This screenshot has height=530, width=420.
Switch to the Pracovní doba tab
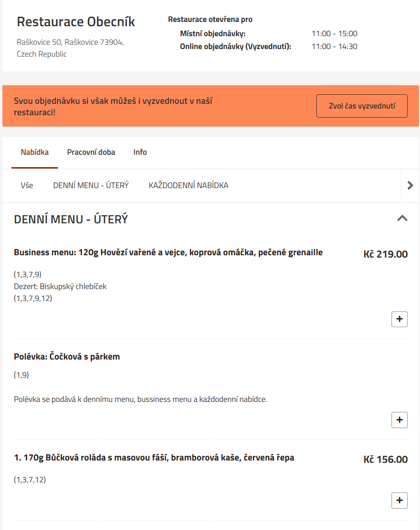[x=91, y=152]
